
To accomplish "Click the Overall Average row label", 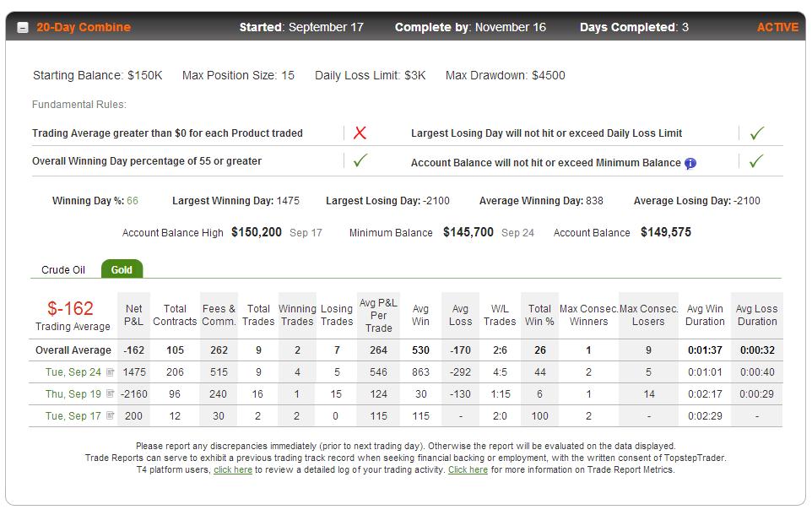I will click(73, 350).
